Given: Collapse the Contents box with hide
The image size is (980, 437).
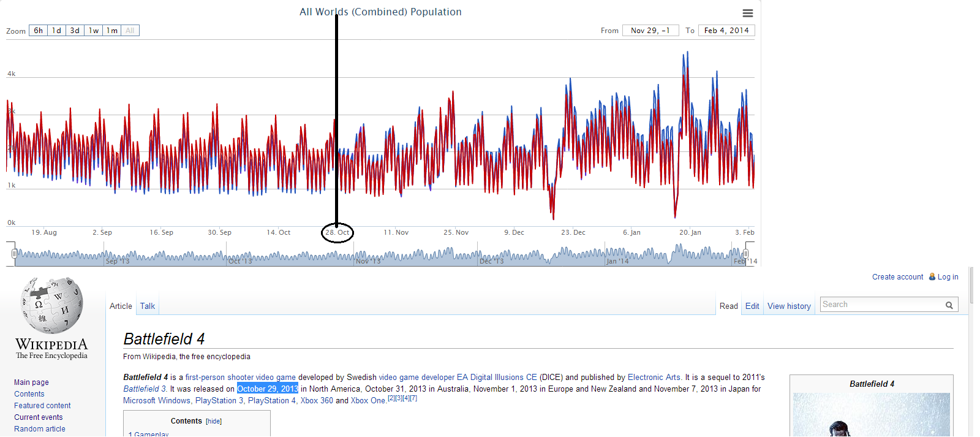Looking at the screenshot, I should point(214,422).
